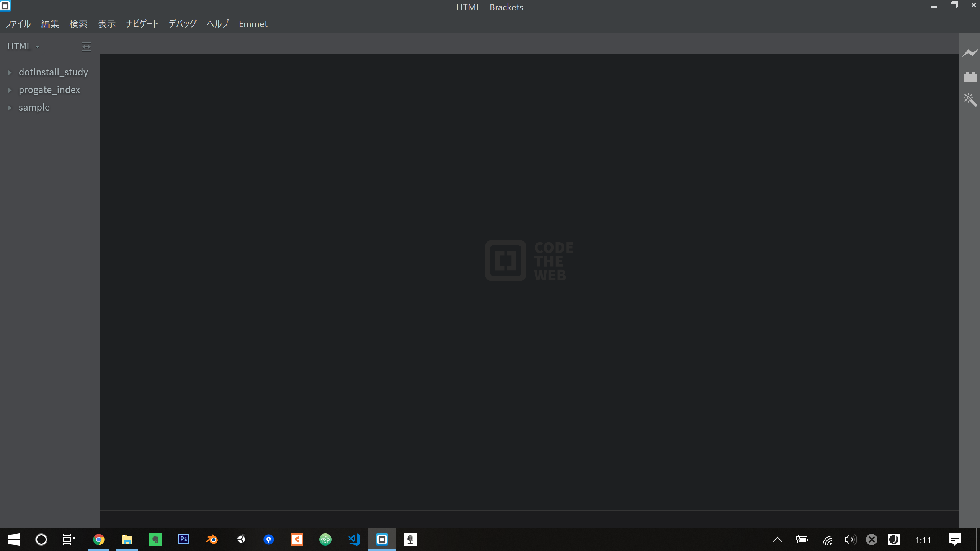Open the 編集 menu

[x=50, y=24]
